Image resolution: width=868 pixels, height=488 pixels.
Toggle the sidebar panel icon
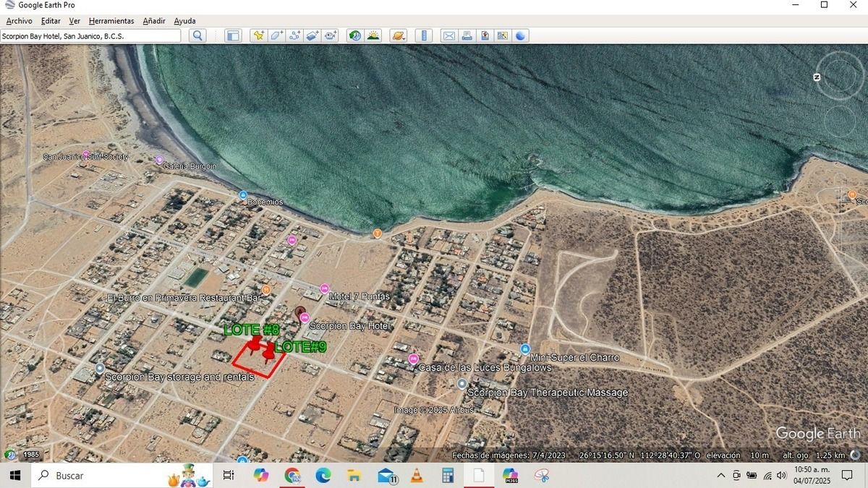coord(232,35)
